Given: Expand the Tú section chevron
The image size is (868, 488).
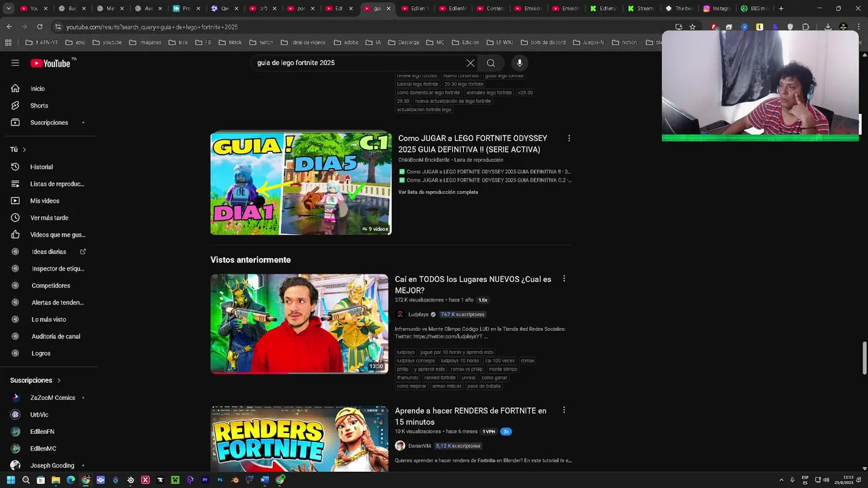Looking at the screenshot, I should (x=24, y=150).
